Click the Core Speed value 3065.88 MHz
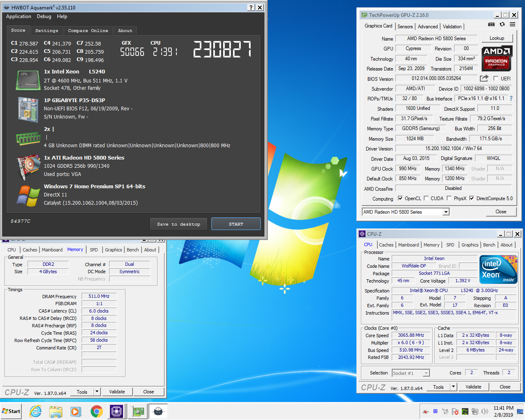The height and width of the screenshot is (420, 525). (411, 336)
